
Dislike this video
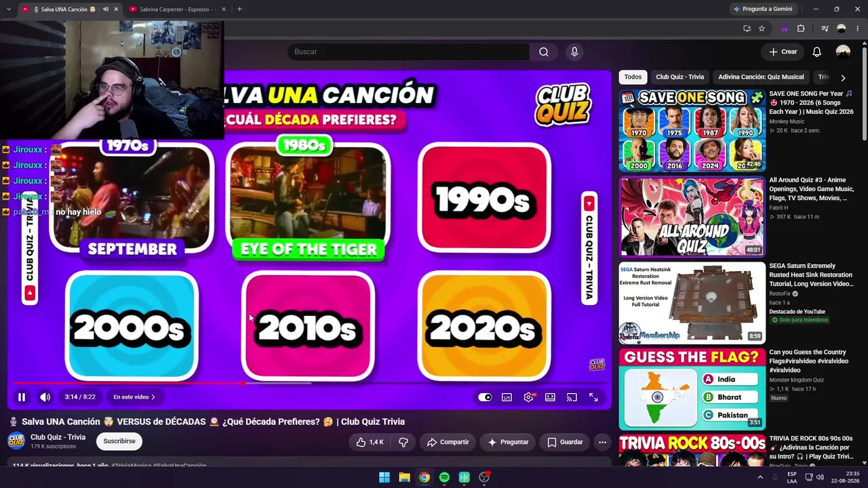pos(403,442)
